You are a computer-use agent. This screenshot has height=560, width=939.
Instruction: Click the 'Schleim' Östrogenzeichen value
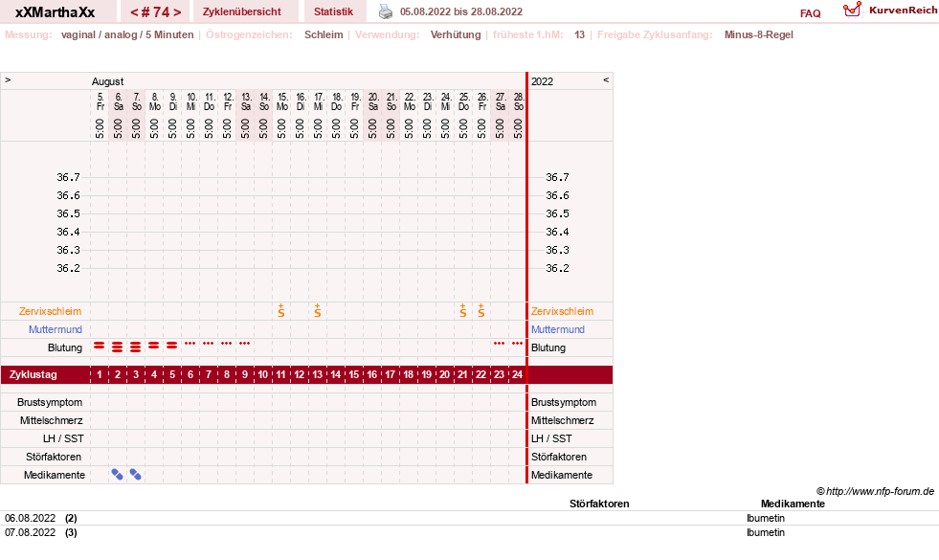324,34
